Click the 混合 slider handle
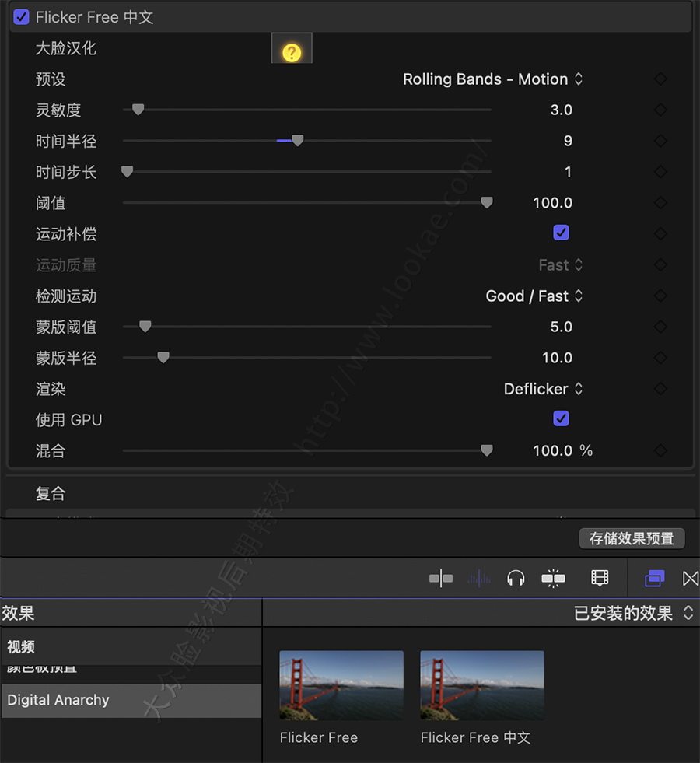The height and width of the screenshot is (763, 700). (486, 450)
